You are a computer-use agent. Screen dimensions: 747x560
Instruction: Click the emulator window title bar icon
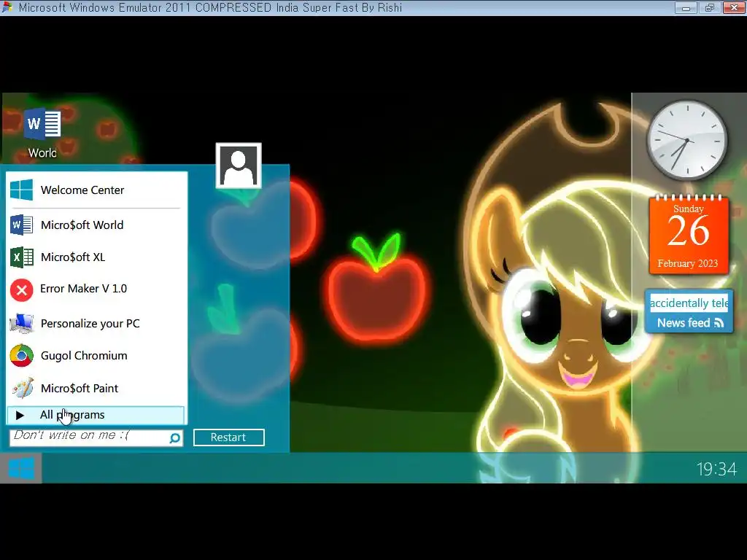pyautogui.click(x=7, y=7)
